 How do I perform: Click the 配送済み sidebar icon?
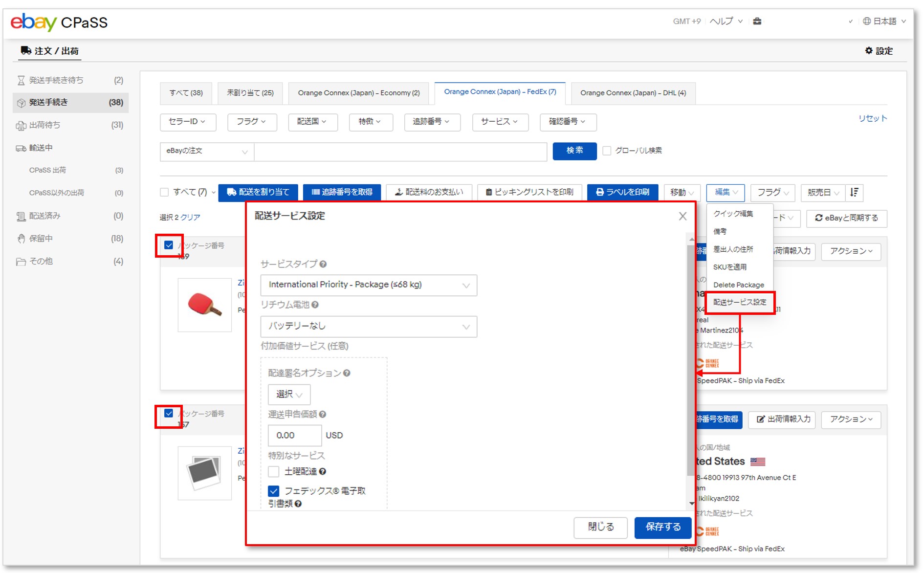point(21,216)
